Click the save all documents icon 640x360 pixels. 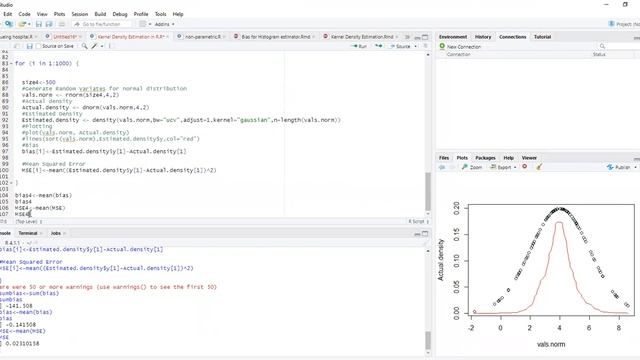pos(49,24)
